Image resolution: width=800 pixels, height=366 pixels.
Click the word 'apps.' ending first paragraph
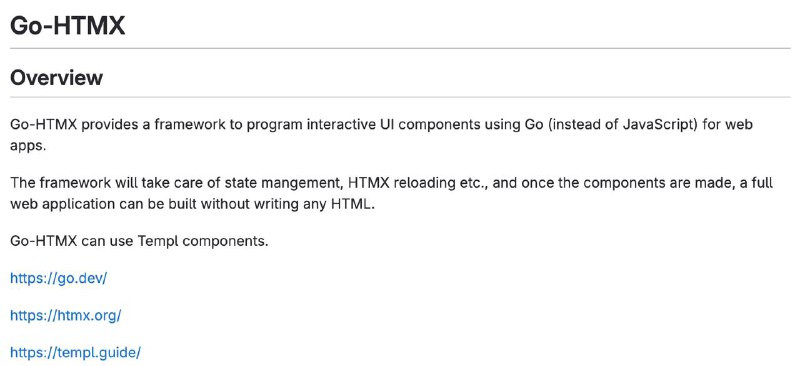28,146
